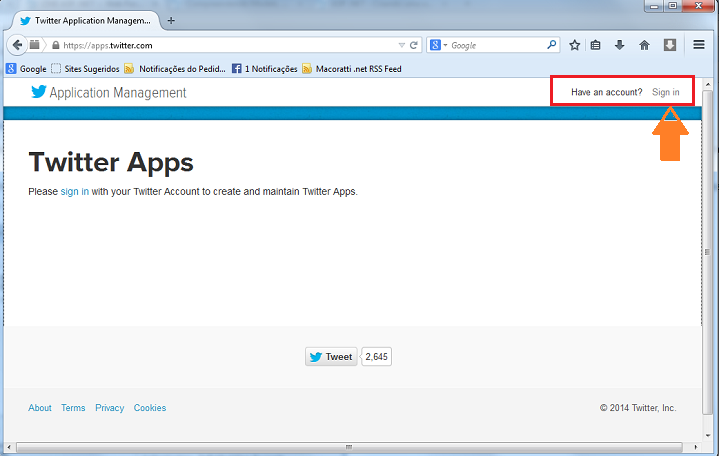Click the vertical scrollbar down arrow
Image resolution: width=719 pixels, height=456 pixels.
(x=708, y=435)
